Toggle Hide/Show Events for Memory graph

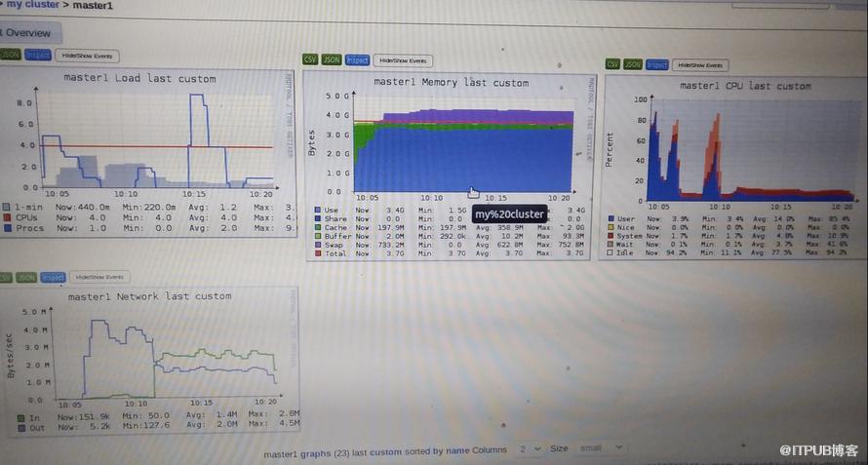(403, 60)
